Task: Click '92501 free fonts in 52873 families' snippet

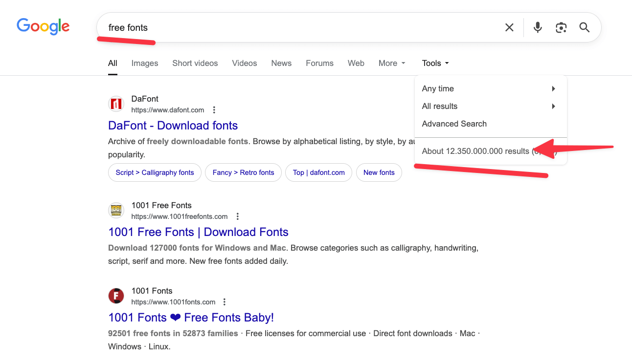Action: click(x=173, y=333)
